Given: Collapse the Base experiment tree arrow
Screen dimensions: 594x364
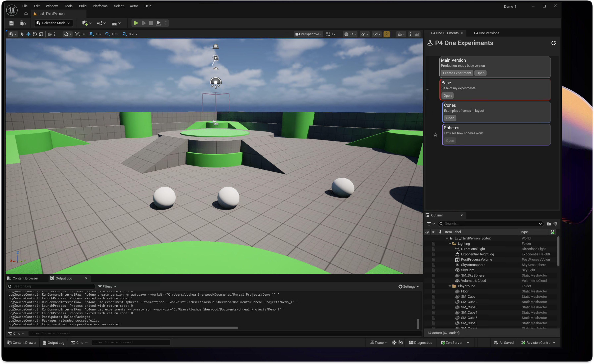Looking at the screenshot, I should 427,89.
